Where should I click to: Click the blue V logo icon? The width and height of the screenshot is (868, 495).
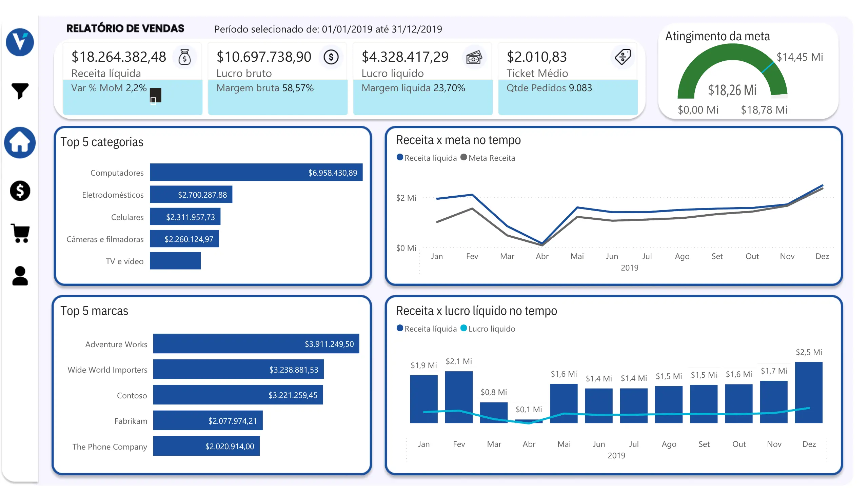20,42
